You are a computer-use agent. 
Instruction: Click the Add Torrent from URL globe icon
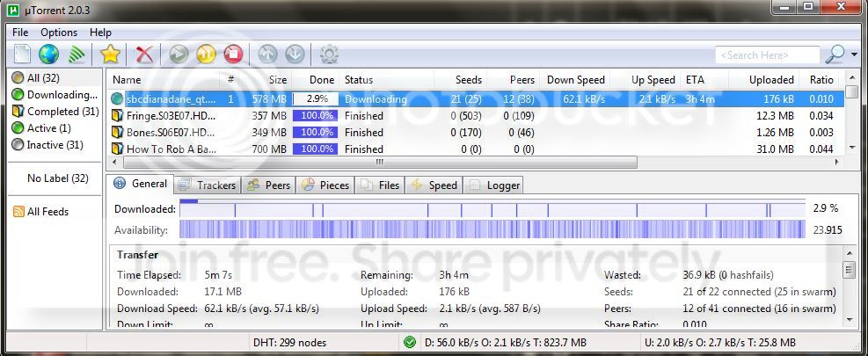pos(48,54)
